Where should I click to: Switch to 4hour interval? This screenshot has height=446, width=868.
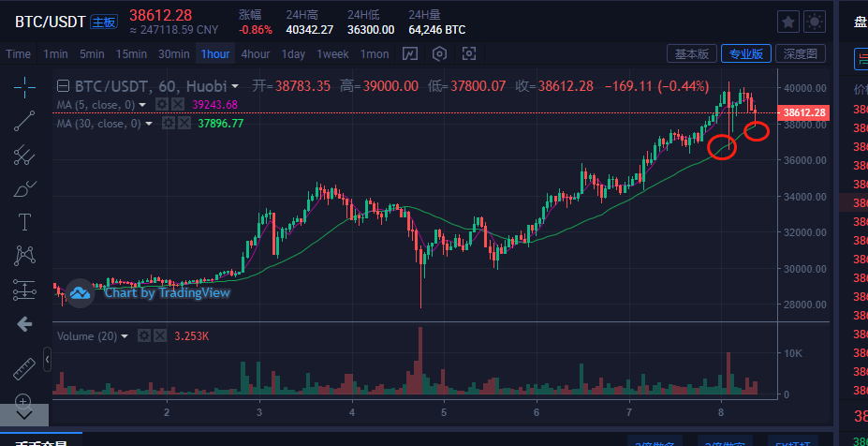click(x=256, y=53)
